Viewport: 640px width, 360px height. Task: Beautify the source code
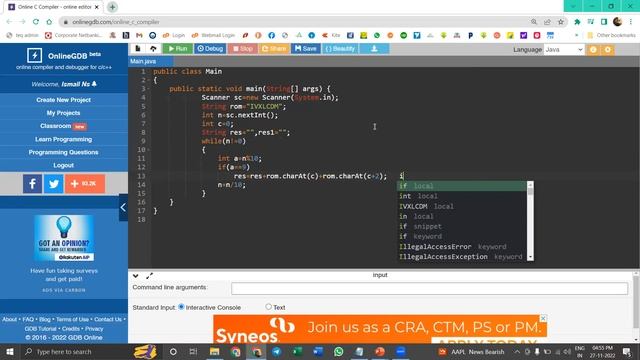[x=340, y=49]
